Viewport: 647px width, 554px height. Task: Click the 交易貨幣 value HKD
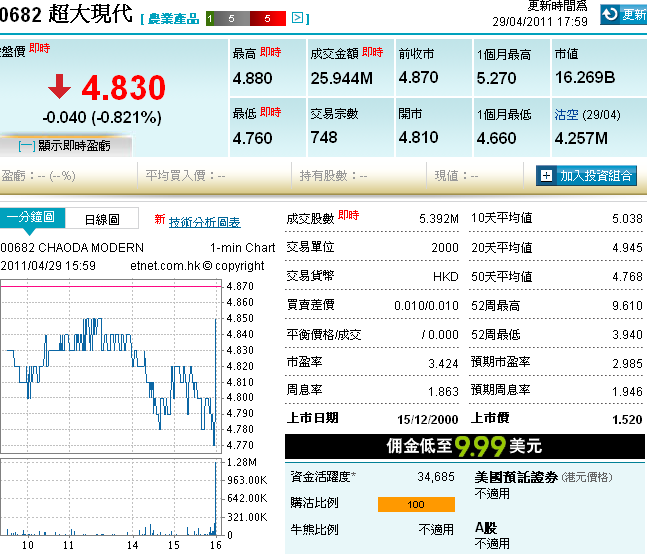tap(446, 276)
